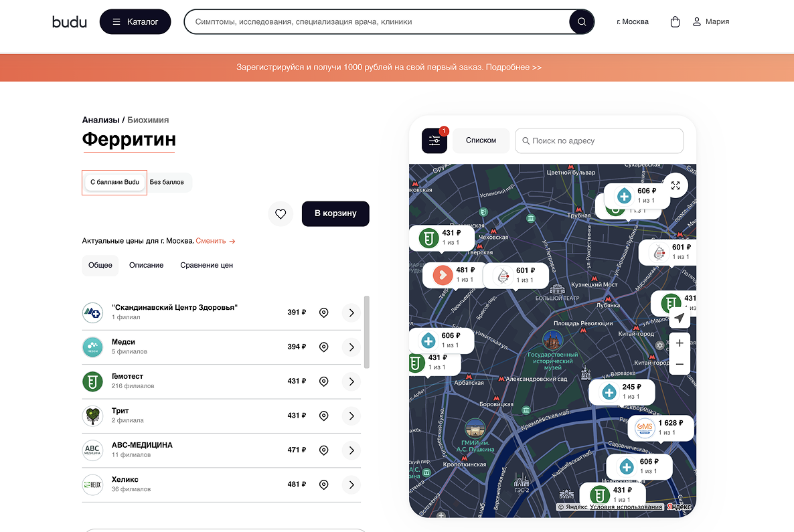The image size is (794, 532).
Task: Zoom out on the map
Action: (x=680, y=364)
